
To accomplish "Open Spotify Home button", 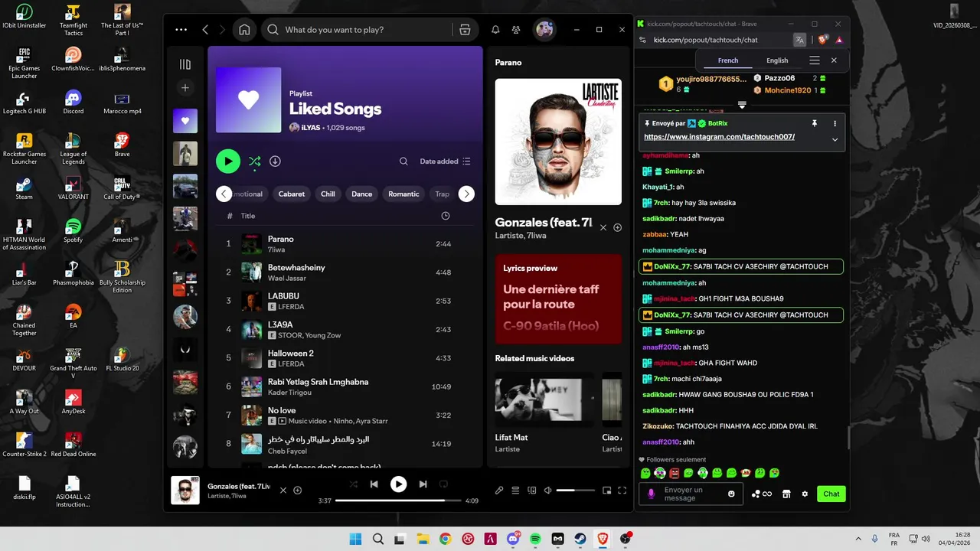I will [244, 30].
